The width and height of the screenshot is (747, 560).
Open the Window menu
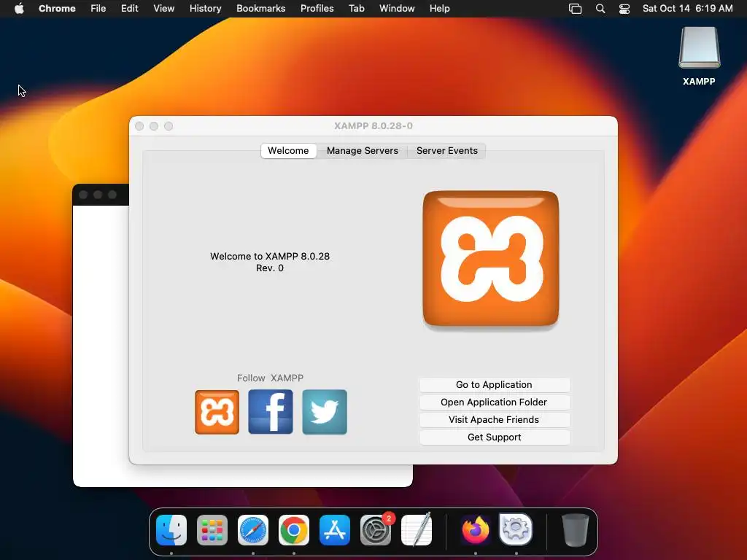pos(397,9)
